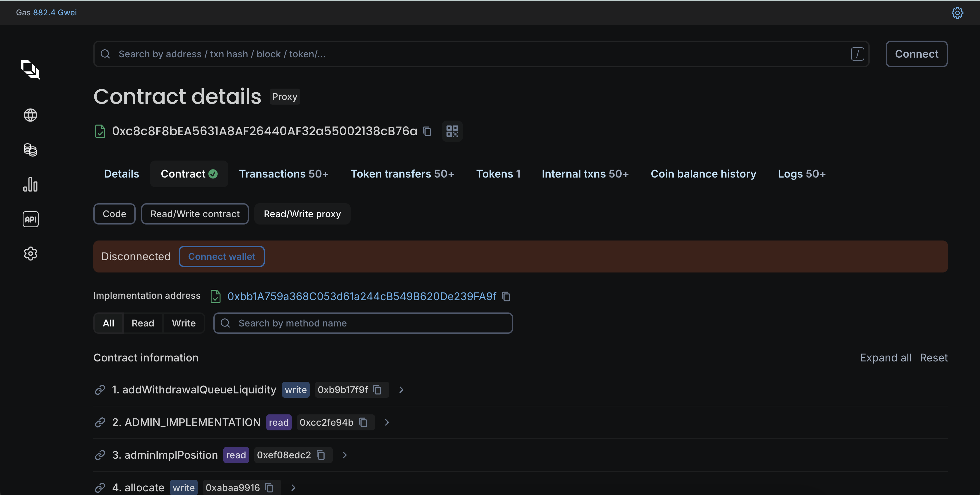980x495 pixels.
Task: Expand addWithdrawalQueueLiquidity method chevron
Action: pos(401,390)
